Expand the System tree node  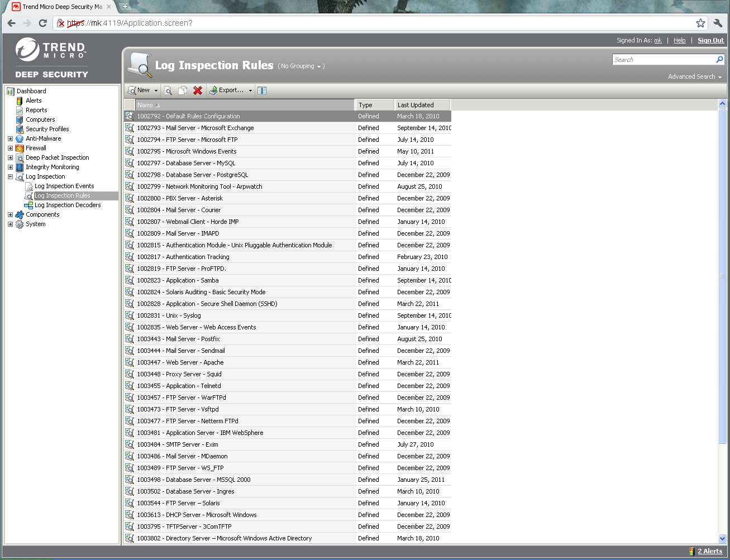click(x=10, y=224)
